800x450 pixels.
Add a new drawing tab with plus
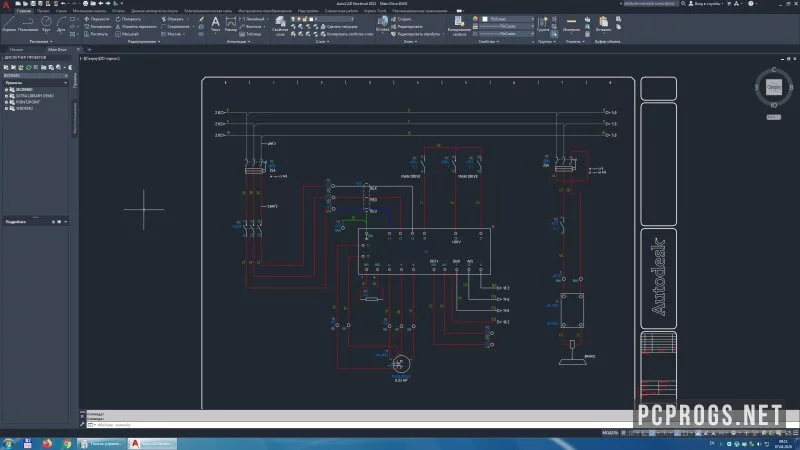click(89, 49)
